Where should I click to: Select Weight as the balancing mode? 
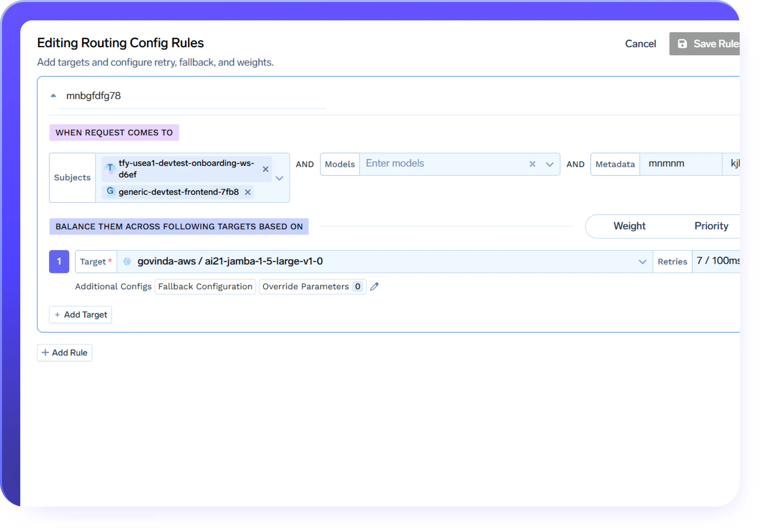click(x=629, y=226)
